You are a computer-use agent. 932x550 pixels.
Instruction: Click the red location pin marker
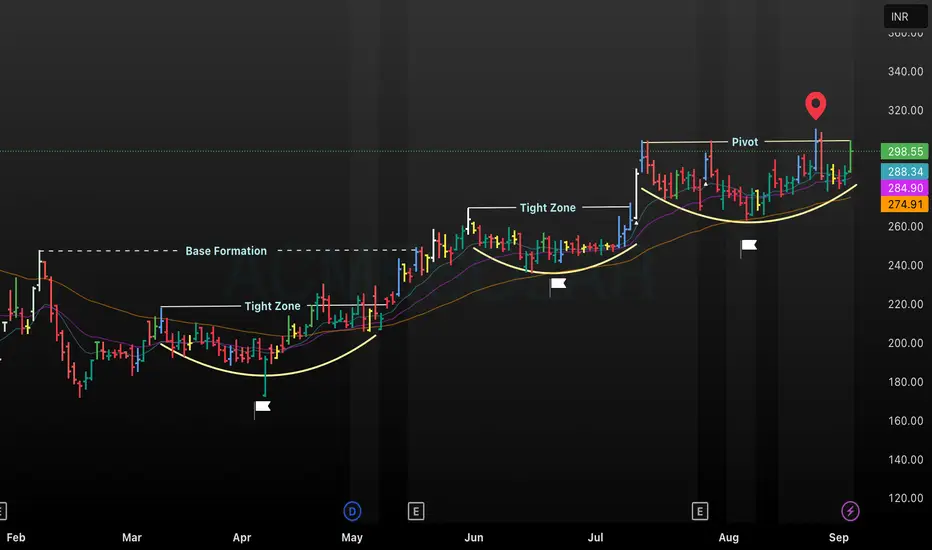(x=816, y=106)
